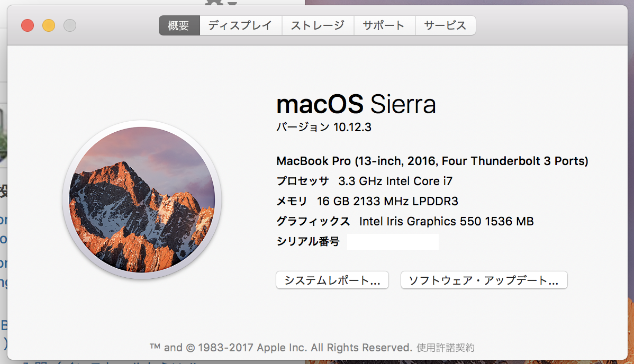This screenshot has width=634, height=364.
Task: Click the シリアル番号 label
Action: (308, 241)
